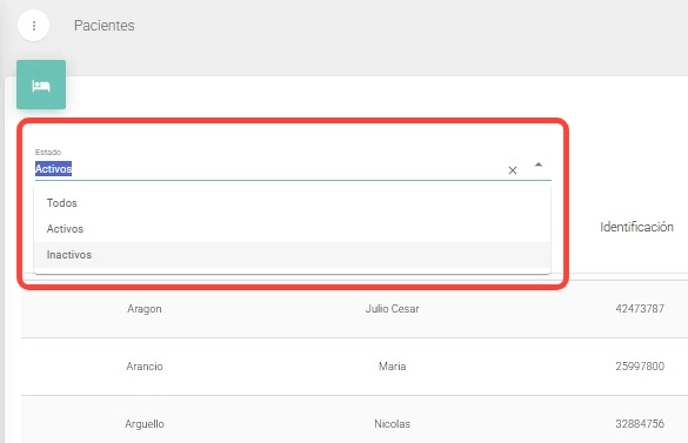Click identification number 32884756
This screenshot has width=688, height=443.
point(640,424)
